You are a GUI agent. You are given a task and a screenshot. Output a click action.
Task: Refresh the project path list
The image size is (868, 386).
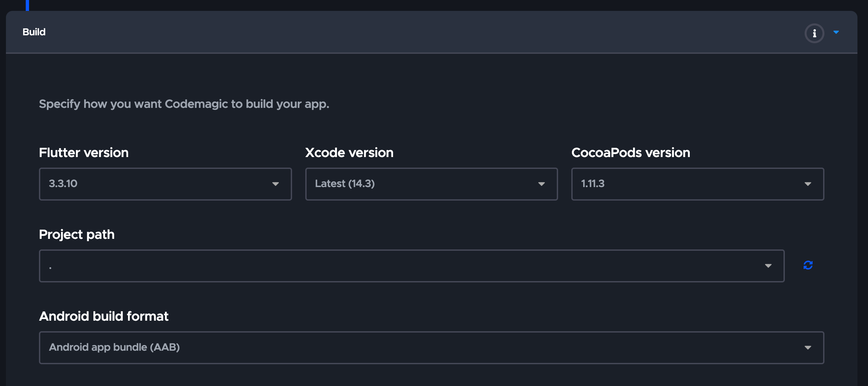coord(808,265)
